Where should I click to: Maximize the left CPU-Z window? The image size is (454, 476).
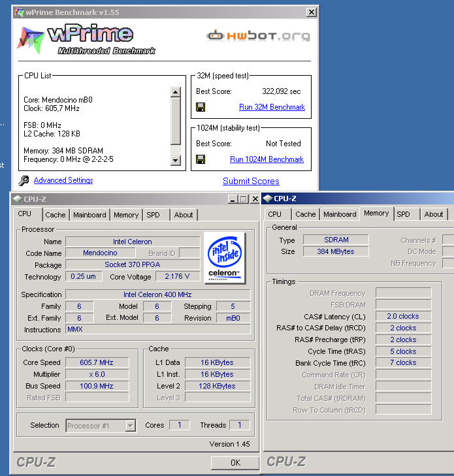point(243,199)
